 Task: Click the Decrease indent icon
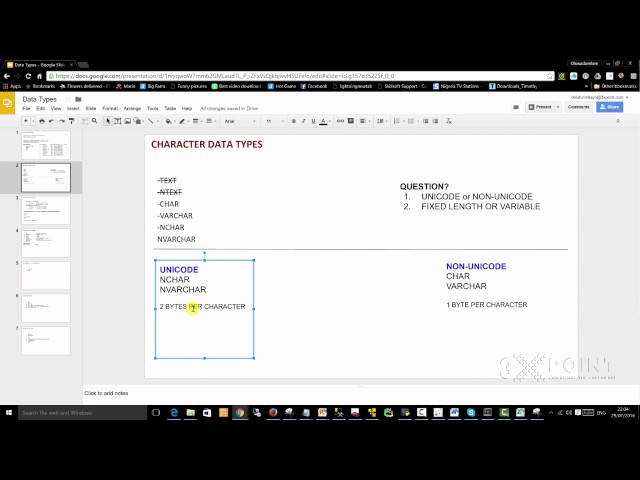click(426, 121)
